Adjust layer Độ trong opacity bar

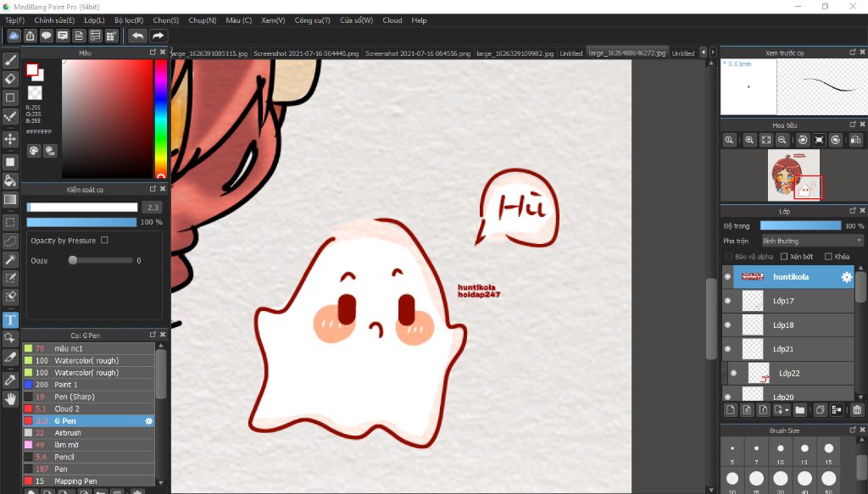coord(800,225)
